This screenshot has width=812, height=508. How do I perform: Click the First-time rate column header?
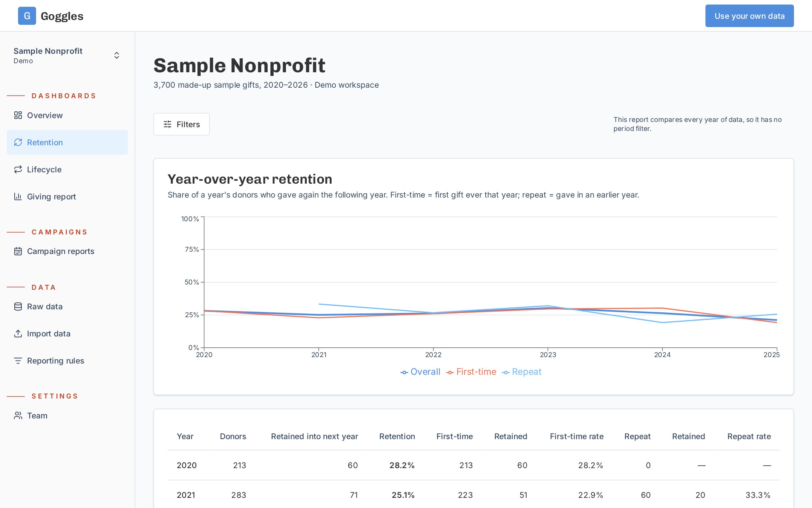pyautogui.click(x=577, y=436)
